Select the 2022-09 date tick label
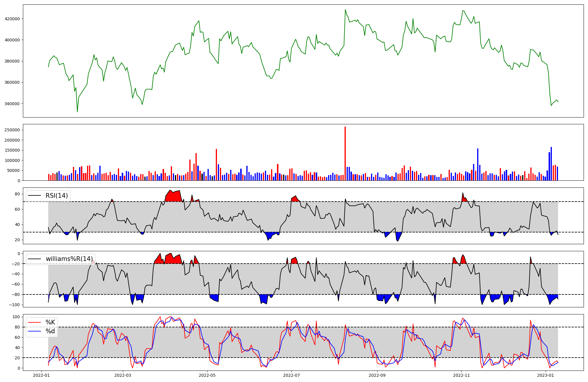This screenshot has height=382, width=588. pyautogui.click(x=377, y=375)
